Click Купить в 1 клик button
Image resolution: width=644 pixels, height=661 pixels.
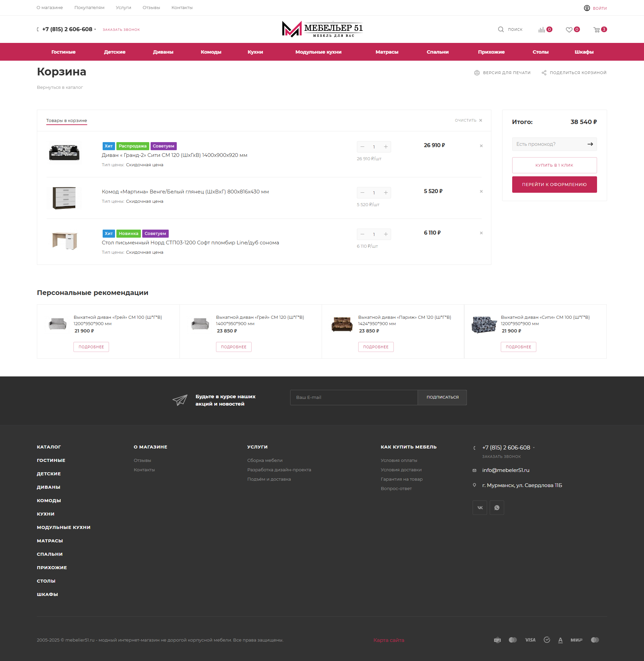click(x=554, y=165)
